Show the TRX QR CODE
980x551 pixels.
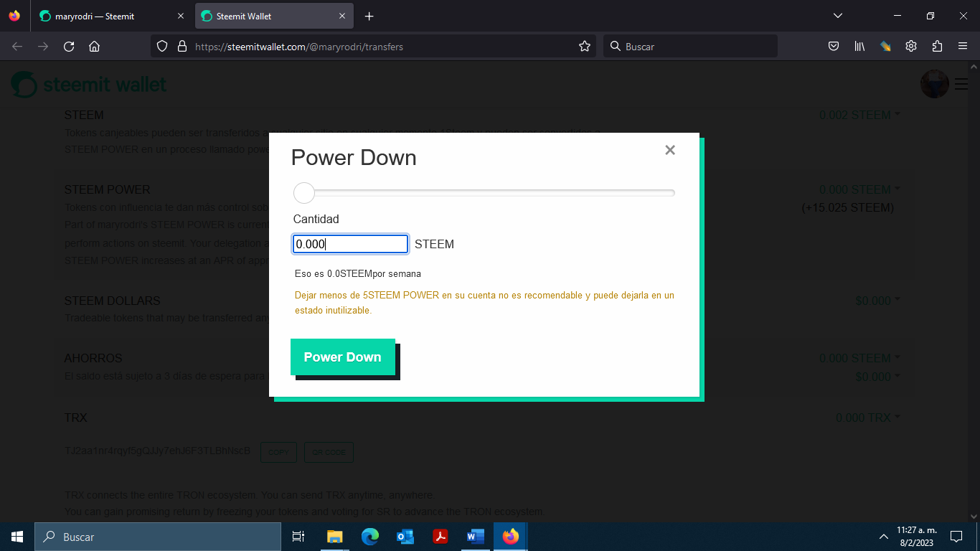(x=329, y=452)
